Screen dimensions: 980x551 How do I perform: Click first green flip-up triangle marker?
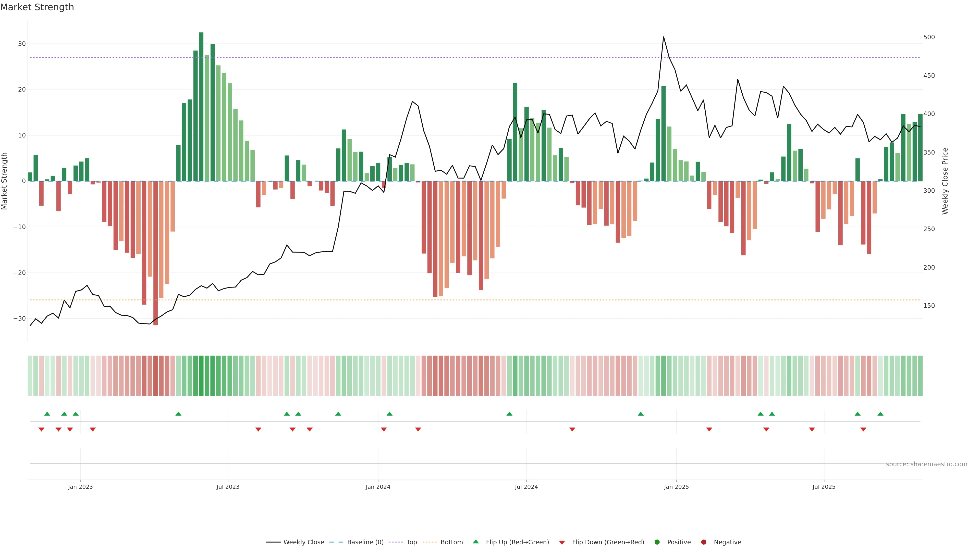[x=47, y=414]
